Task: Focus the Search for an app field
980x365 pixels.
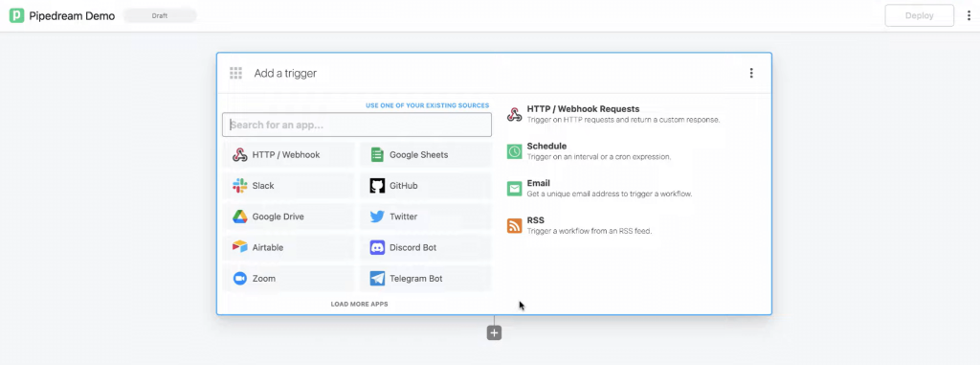Action: [357, 125]
